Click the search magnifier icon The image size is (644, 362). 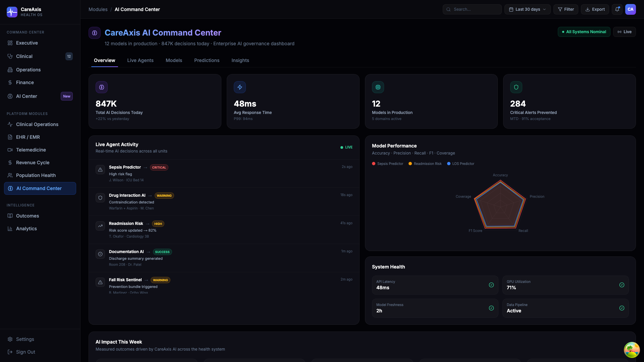(x=448, y=9)
